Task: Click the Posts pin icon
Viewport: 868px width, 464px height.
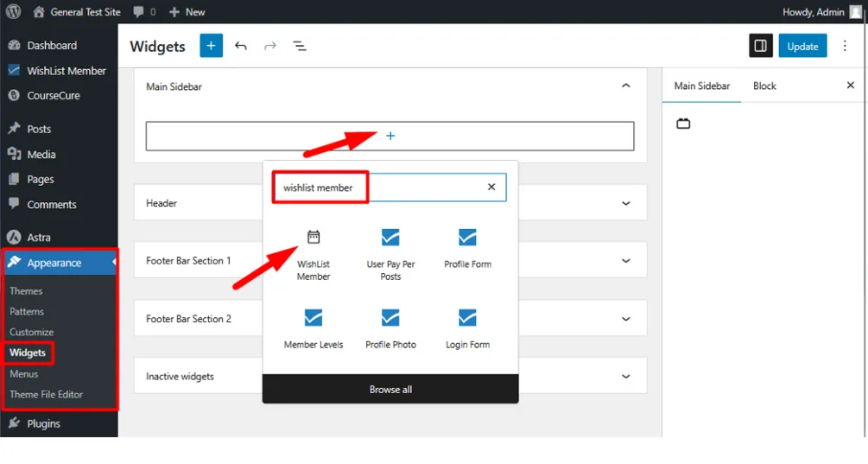Action: [x=15, y=129]
